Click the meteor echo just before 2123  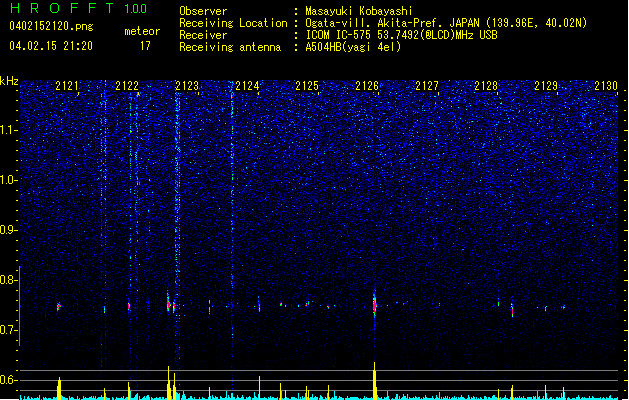168,304
